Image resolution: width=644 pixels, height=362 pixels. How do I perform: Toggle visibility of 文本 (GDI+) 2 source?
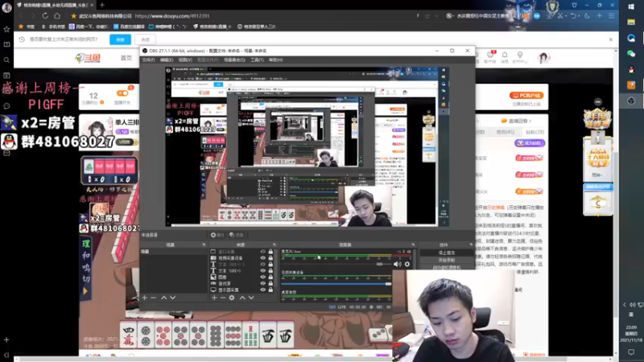coord(263,265)
